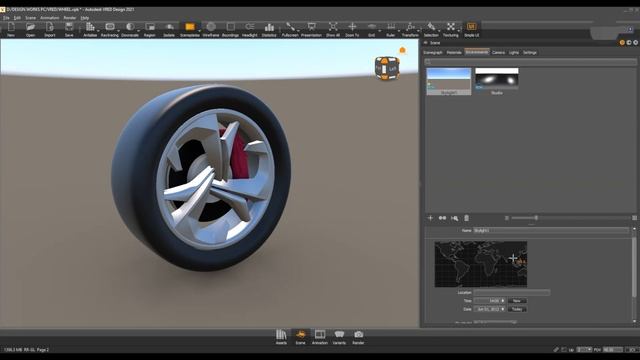Switch to the Materials tab
The width and height of the screenshot is (640, 360).
[x=454, y=53]
